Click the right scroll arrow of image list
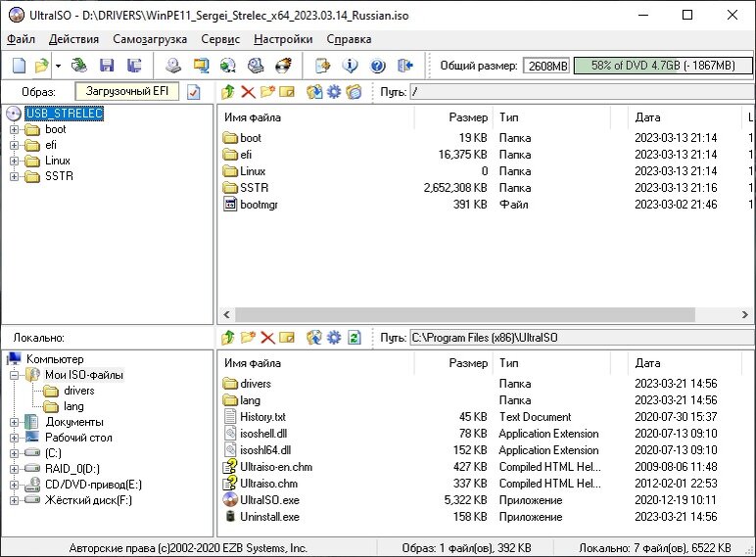 pyautogui.click(x=745, y=314)
